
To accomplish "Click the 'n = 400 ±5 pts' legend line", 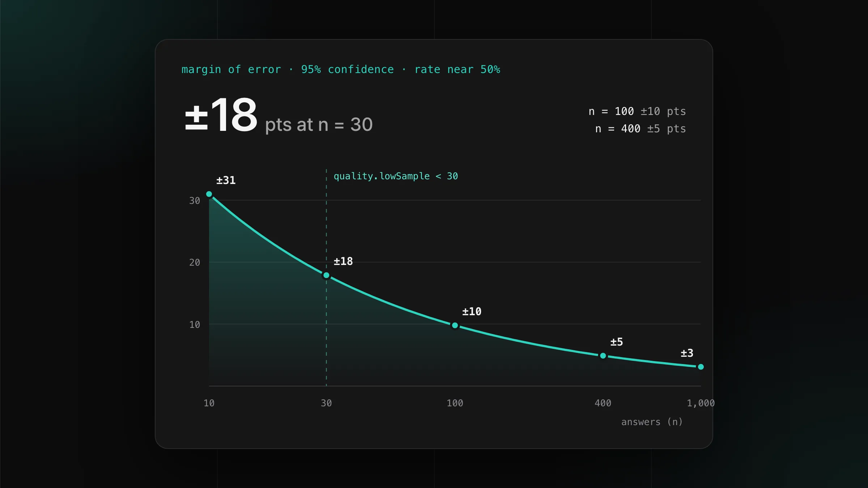I will 641,129.
